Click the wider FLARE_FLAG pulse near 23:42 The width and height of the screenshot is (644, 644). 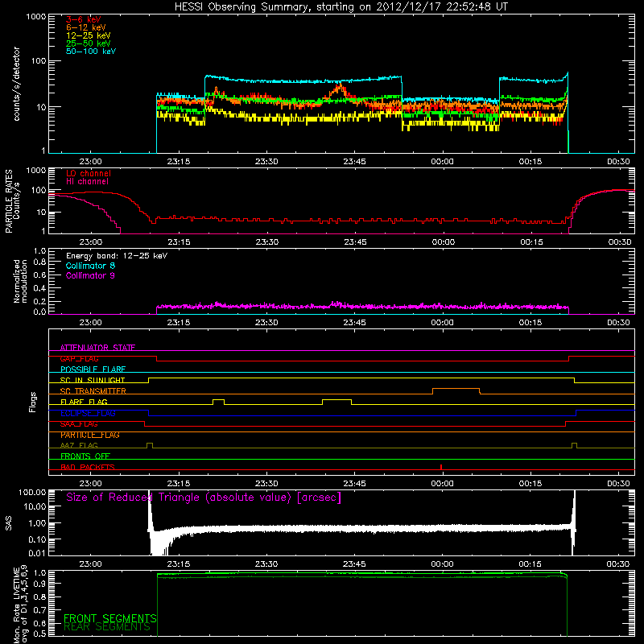coord(336,401)
